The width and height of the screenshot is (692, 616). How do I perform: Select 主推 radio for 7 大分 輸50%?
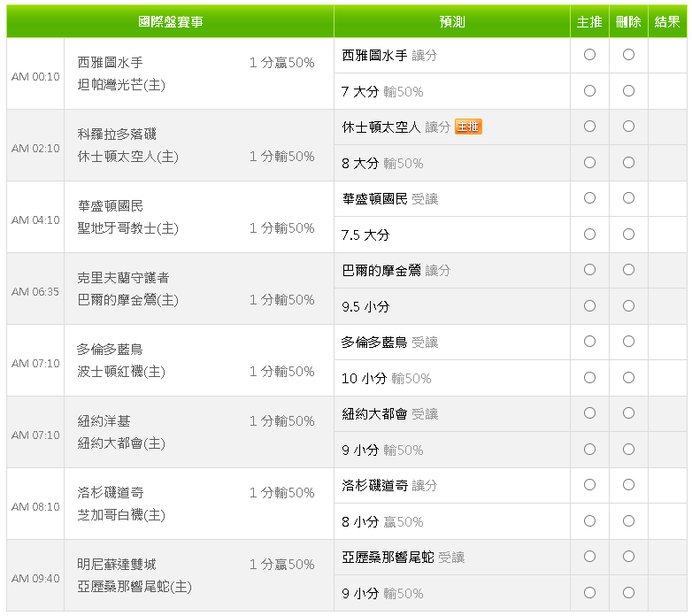pyautogui.click(x=589, y=91)
